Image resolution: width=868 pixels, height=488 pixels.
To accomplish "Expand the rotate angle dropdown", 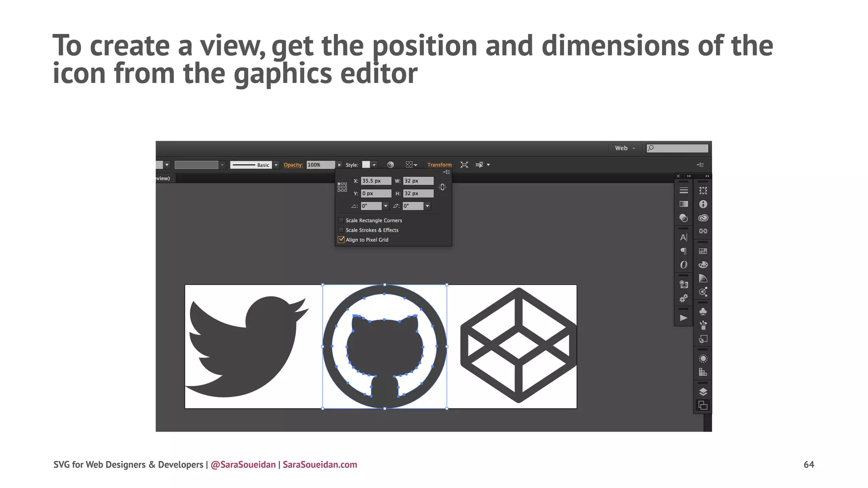I will point(386,206).
